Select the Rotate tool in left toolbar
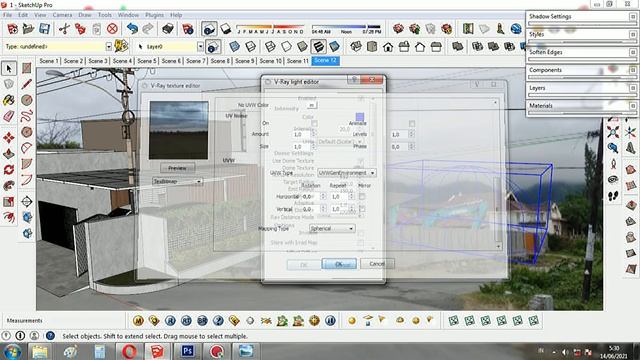 (9, 169)
